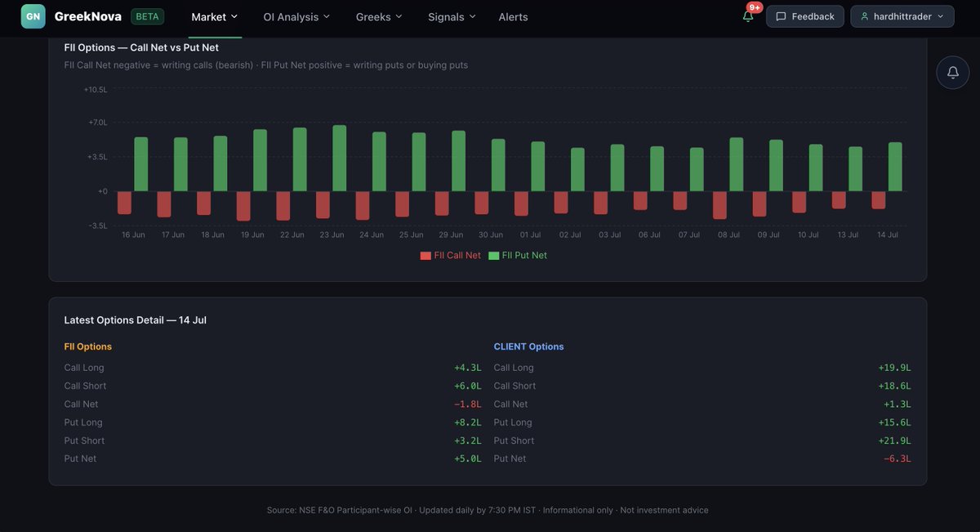Open the notifications bell with 9+ badge

(748, 16)
